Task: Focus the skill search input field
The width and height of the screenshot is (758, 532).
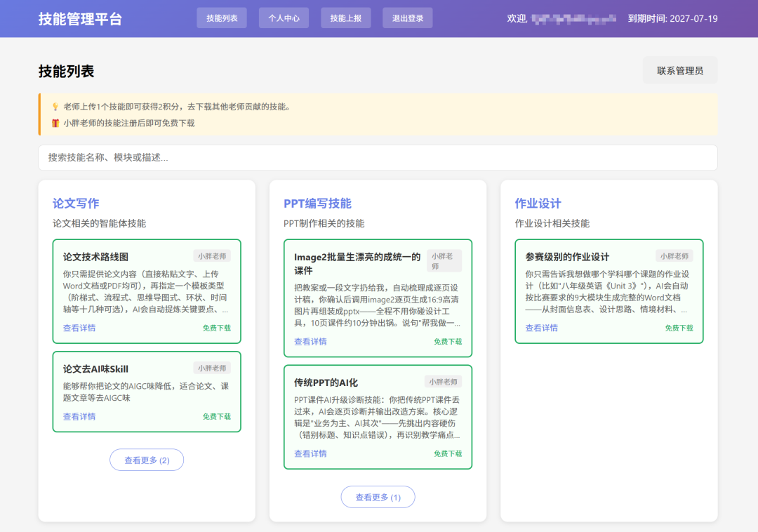Action: pos(378,157)
